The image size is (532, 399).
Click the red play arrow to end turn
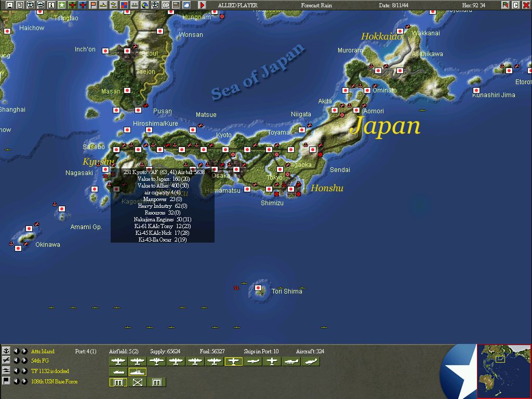[202, 5]
